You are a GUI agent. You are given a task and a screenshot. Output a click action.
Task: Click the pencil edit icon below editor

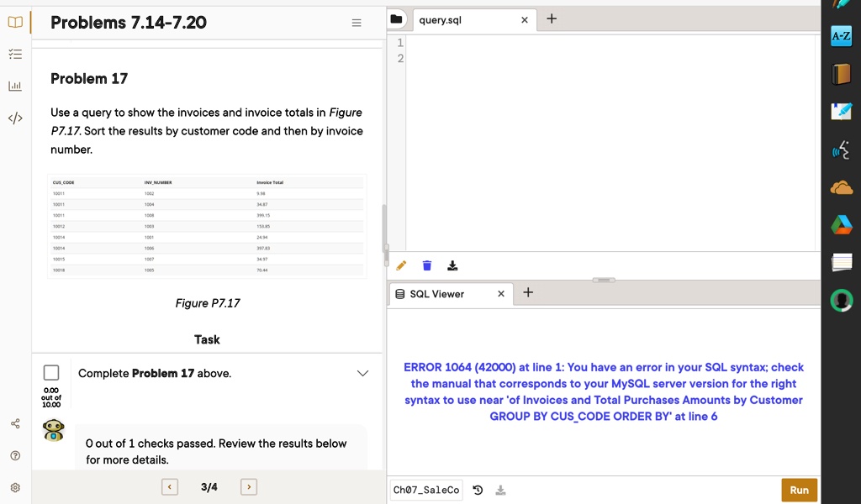[401, 266]
